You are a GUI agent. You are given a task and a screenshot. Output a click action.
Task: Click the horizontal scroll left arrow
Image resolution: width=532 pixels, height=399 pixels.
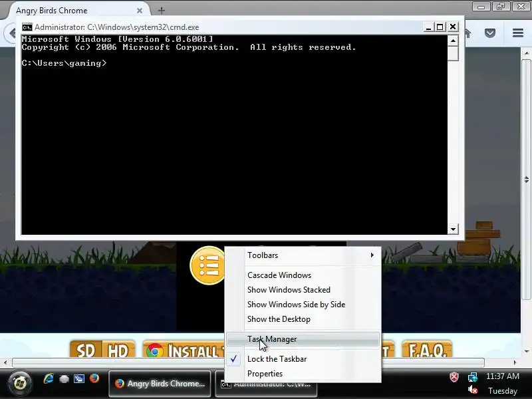[x=5, y=362]
